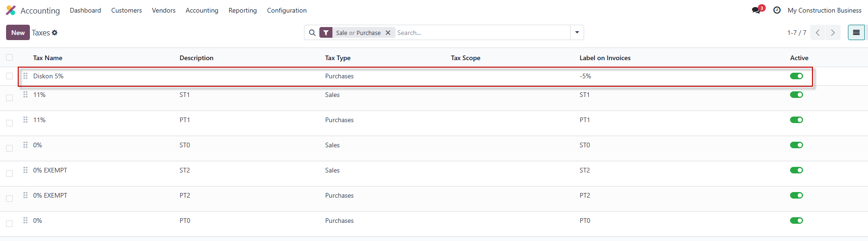Expand the search options dropdown arrow
This screenshot has height=241, width=868.
coord(577,33)
